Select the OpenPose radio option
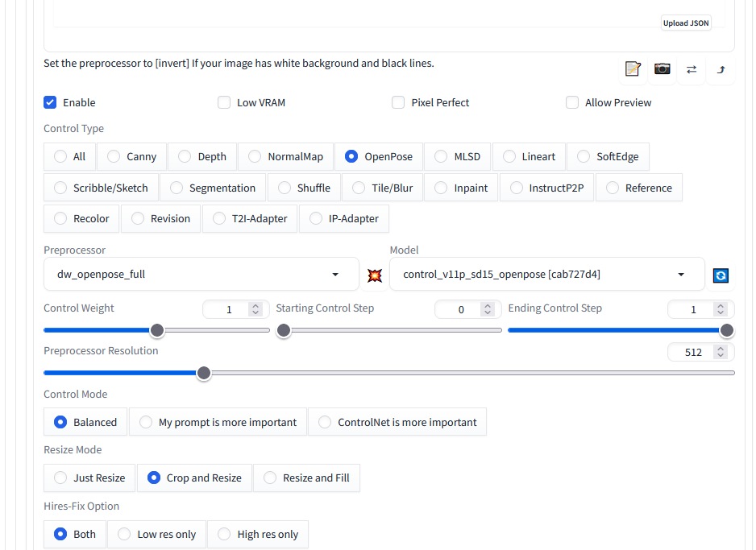 coord(379,156)
